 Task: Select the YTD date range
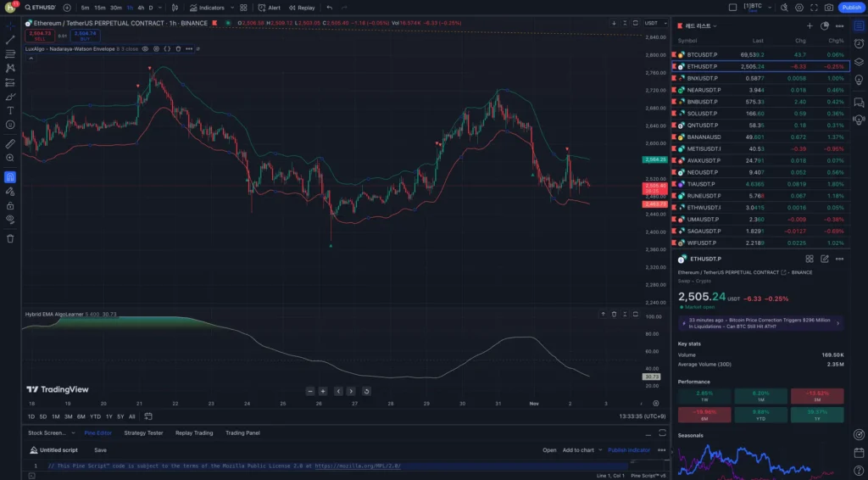(95, 416)
